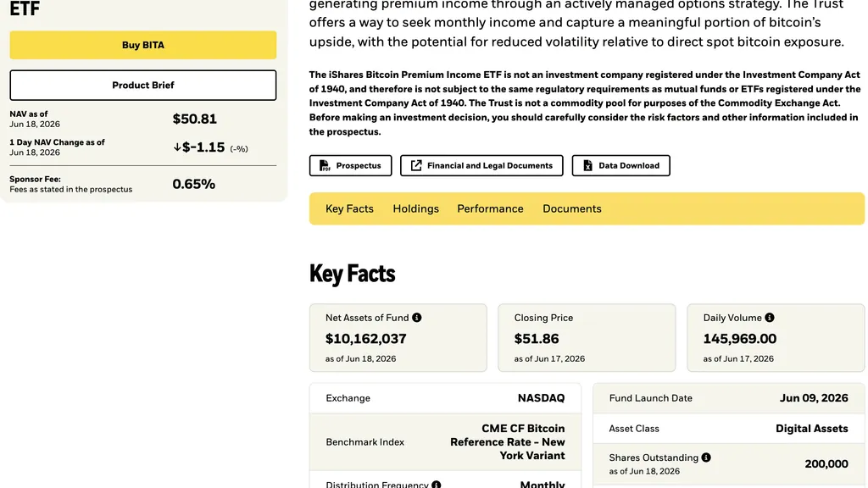Click the Data Download button

pos(621,165)
